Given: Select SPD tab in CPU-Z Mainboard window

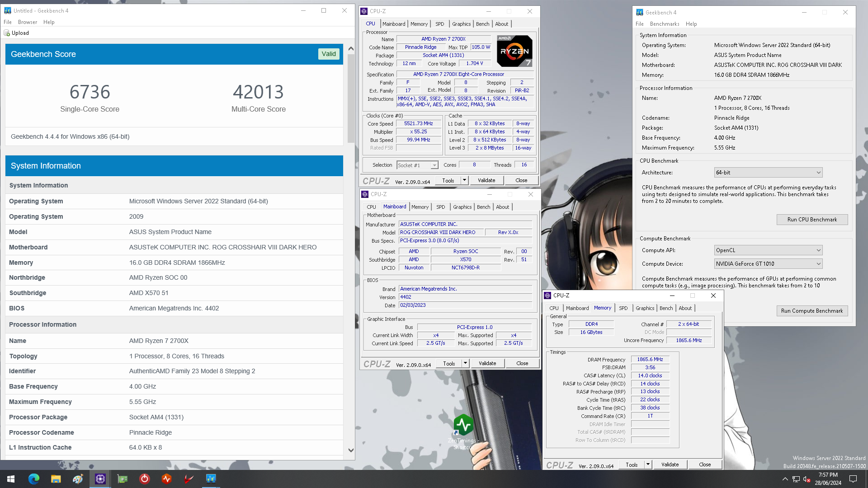Looking at the screenshot, I should 440,207.
